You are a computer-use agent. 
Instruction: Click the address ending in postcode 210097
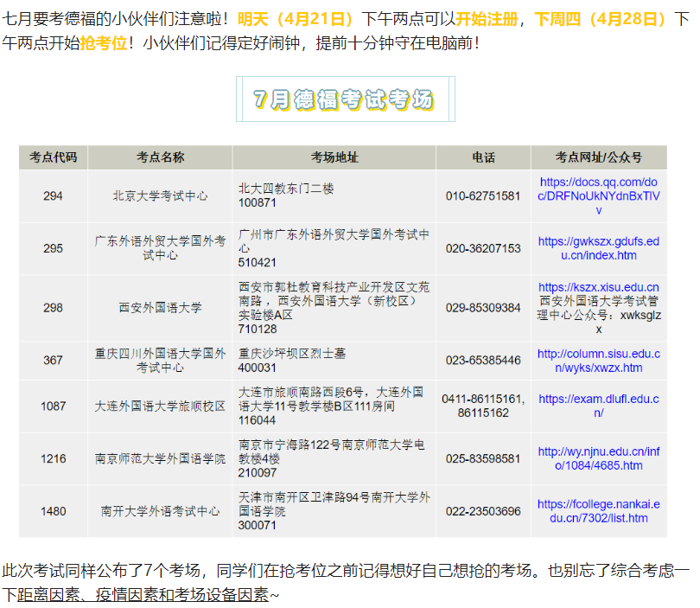[331, 458]
